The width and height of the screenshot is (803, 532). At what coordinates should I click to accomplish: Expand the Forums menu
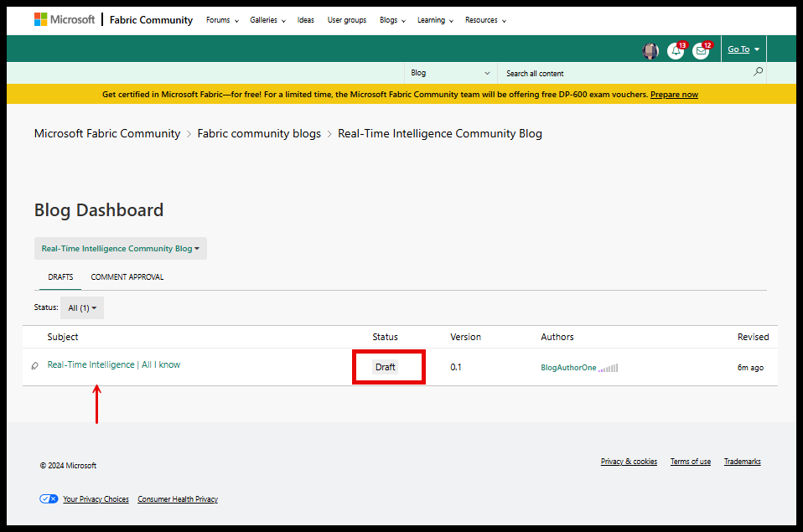pos(222,20)
